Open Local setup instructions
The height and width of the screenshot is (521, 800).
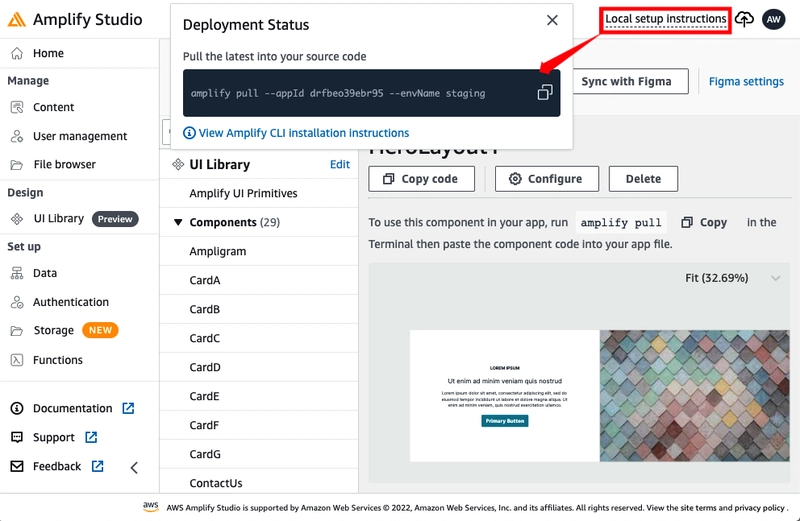pyautogui.click(x=665, y=19)
